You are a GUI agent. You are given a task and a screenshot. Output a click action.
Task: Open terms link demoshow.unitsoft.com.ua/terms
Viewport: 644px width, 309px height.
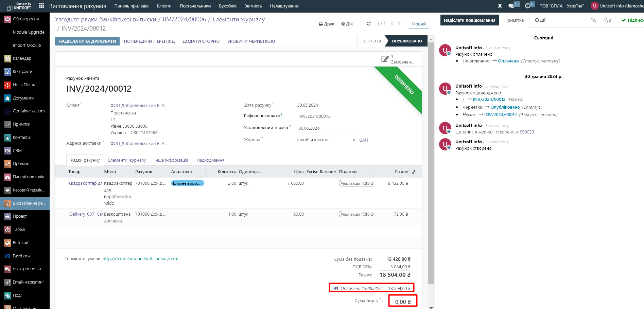point(141,259)
